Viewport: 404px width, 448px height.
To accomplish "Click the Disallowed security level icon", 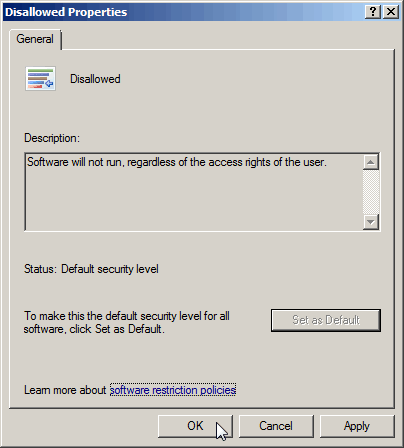I will 40,79.
